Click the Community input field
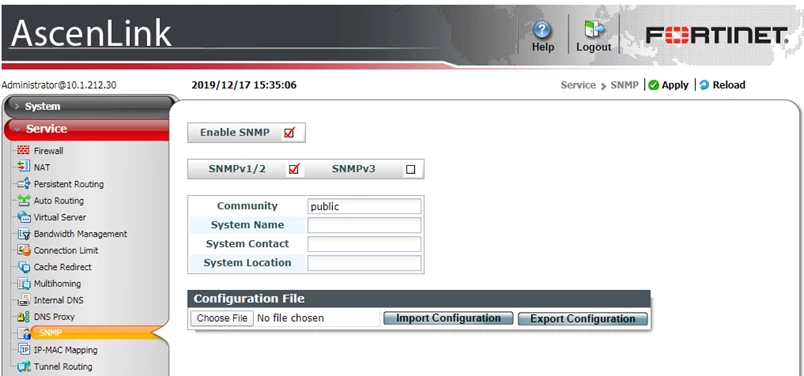This screenshot has height=376, width=804. [x=364, y=206]
